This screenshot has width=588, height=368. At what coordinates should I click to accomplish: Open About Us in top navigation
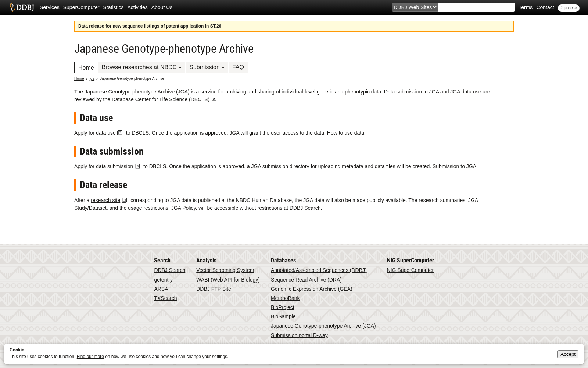click(162, 7)
